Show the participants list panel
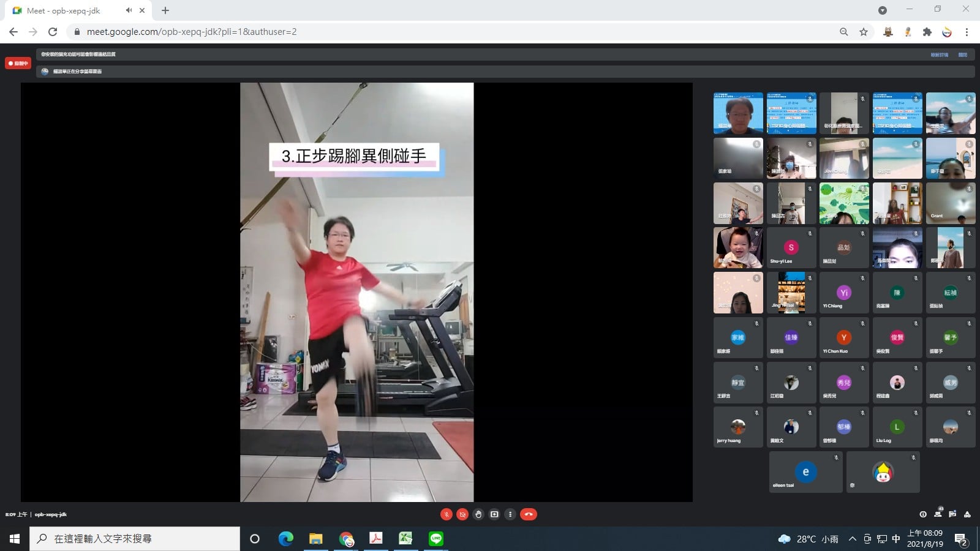 tap(938, 514)
